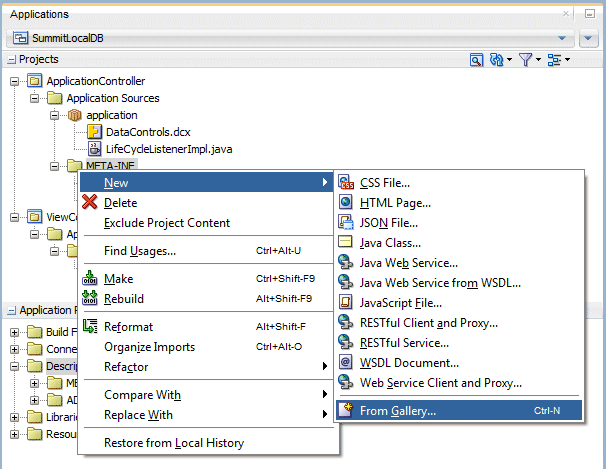606x469 pixels.
Task: Click the refresh icon in Projects toolbar
Action: tap(496, 60)
